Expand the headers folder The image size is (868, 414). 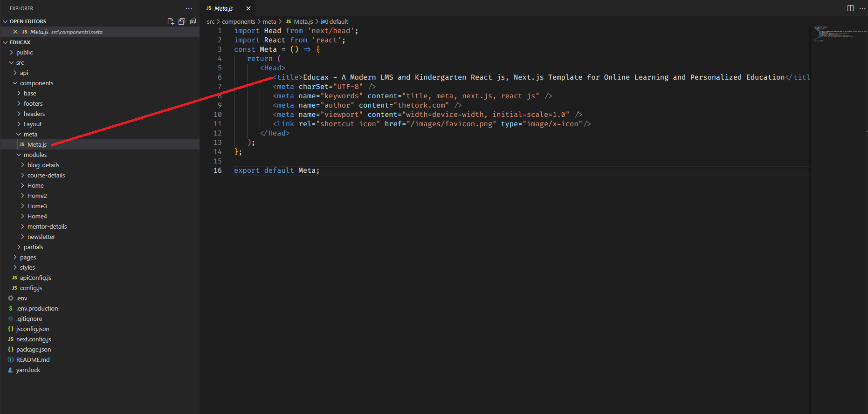pyautogui.click(x=34, y=114)
